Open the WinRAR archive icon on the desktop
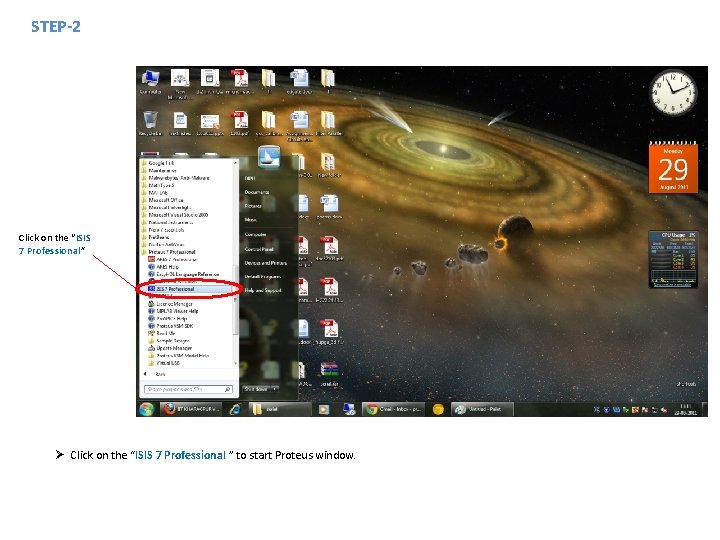Screen dimensions: 720x540 point(329,373)
